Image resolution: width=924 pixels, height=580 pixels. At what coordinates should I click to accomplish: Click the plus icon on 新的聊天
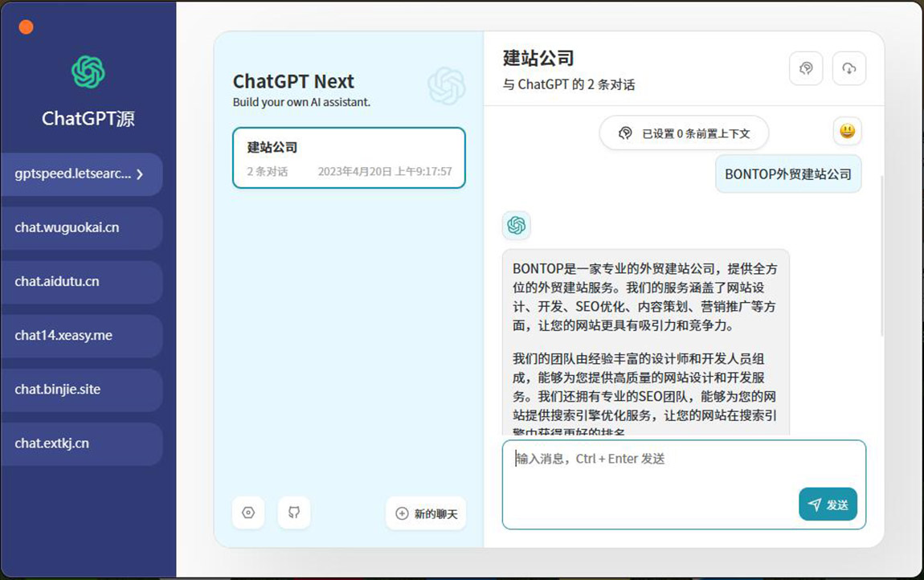tap(401, 513)
